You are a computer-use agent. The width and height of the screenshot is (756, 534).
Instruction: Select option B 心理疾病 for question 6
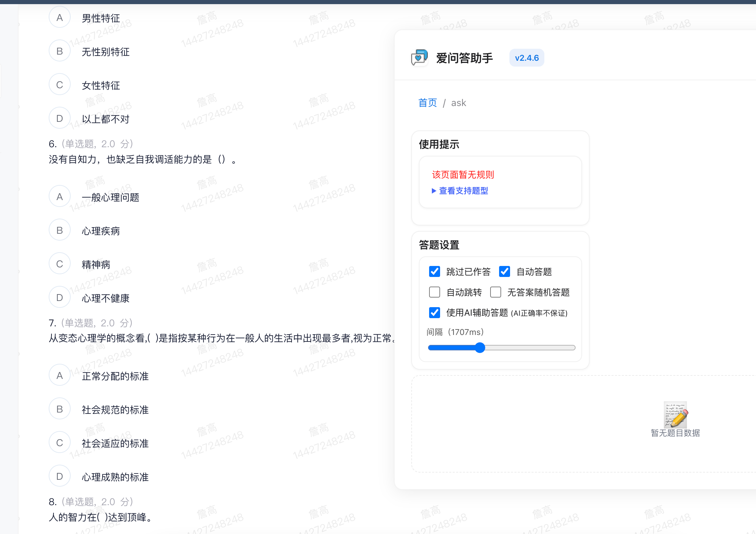[x=60, y=230]
